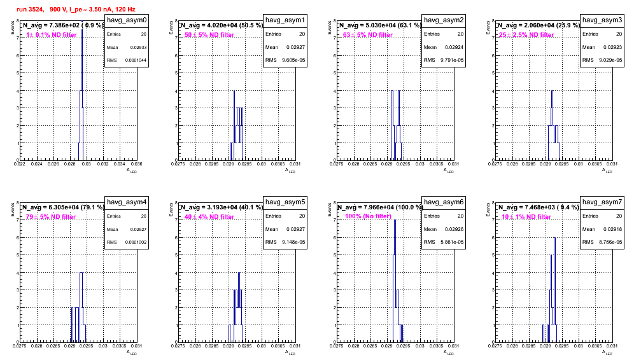Click the magenta 1± 0.1% ND filter label
This screenshot has height=364, width=634.
pyautogui.click(x=52, y=35)
